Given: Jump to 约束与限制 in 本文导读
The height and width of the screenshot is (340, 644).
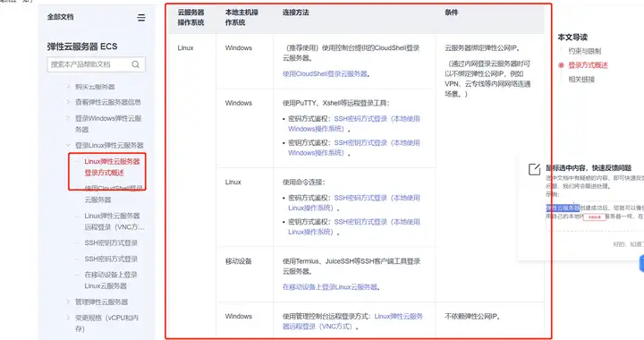Looking at the screenshot, I should pyautogui.click(x=584, y=51).
